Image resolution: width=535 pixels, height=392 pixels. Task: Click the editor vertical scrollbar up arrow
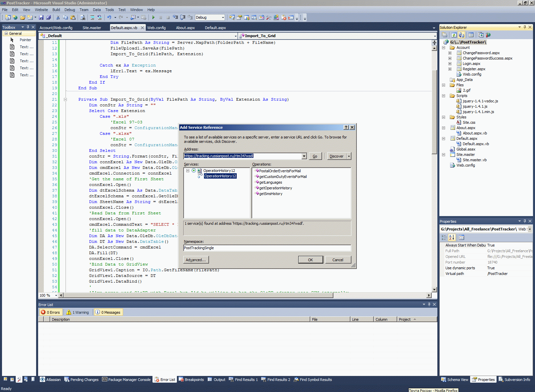tap(434, 48)
